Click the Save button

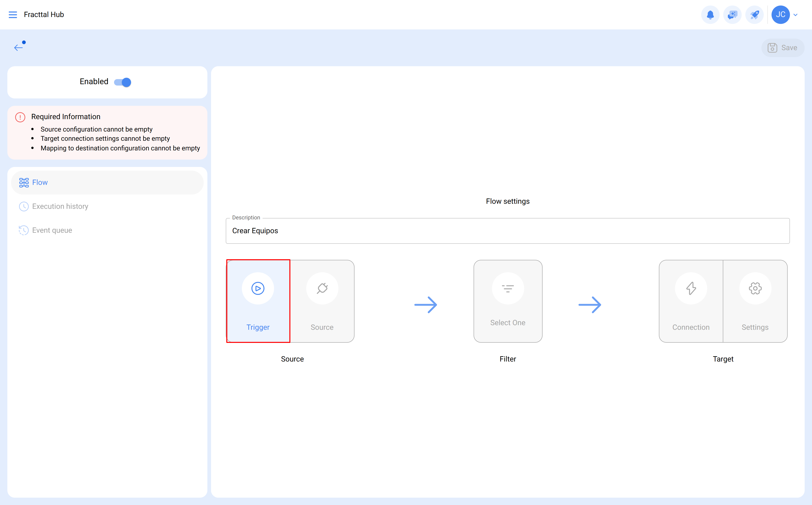point(783,47)
